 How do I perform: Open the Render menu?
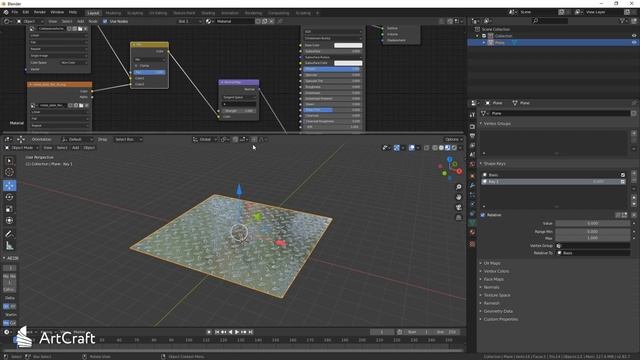(x=40, y=12)
